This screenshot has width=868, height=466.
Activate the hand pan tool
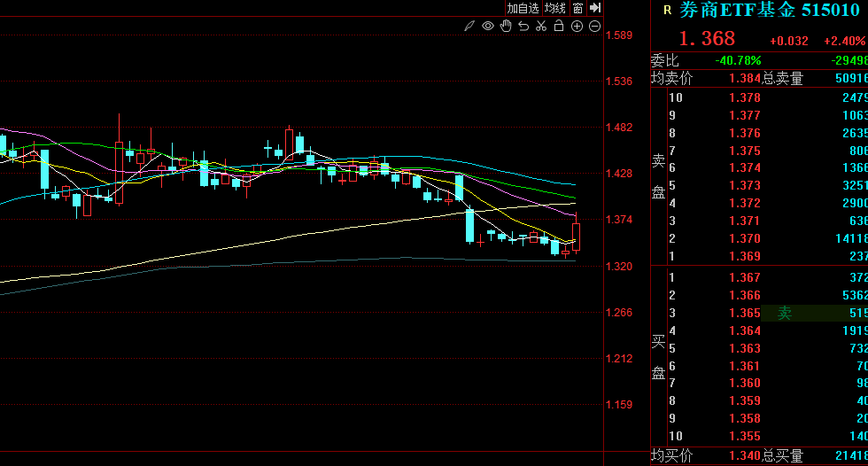click(x=506, y=27)
